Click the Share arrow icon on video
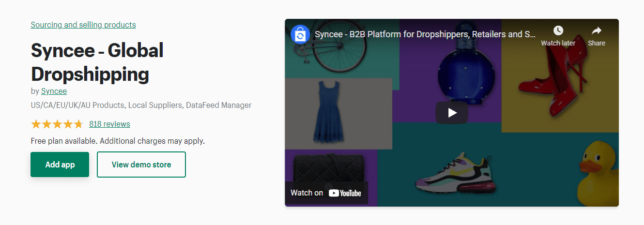This screenshot has height=225, width=644. 597,30
